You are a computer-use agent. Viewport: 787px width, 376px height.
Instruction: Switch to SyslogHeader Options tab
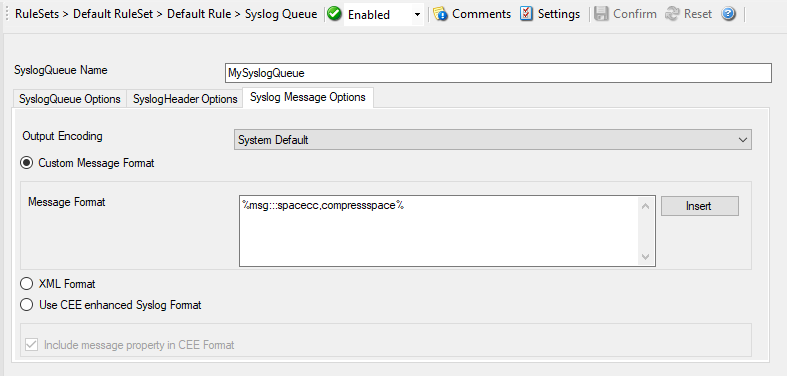point(185,99)
